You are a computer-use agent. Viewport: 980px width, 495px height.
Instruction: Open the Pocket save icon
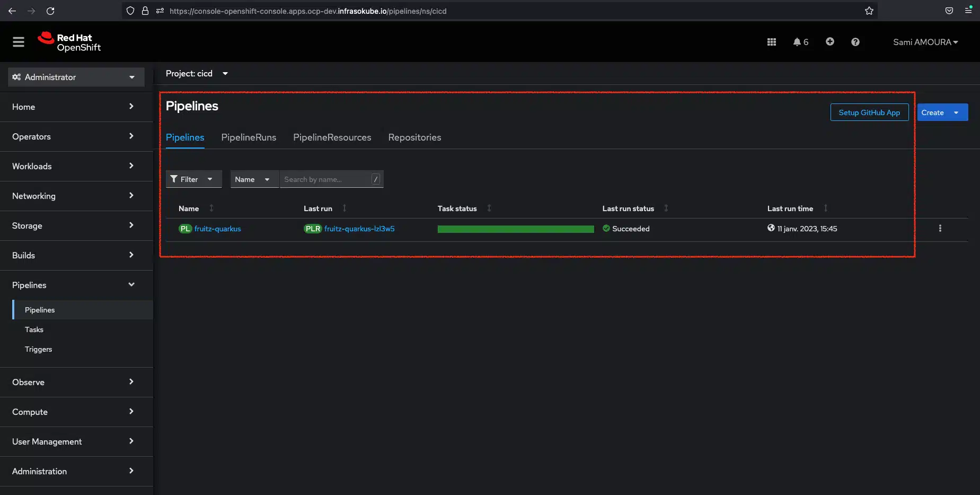click(949, 11)
